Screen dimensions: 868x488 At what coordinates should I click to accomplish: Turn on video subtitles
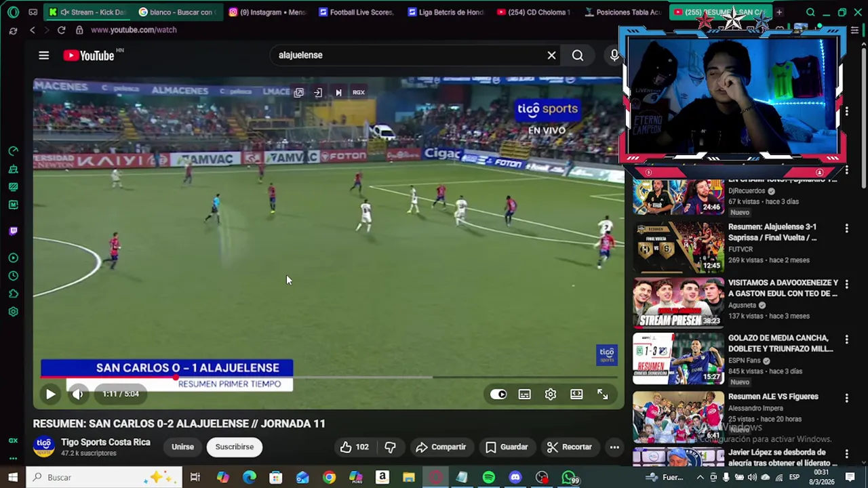pyautogui.click(x=524, y=394)
